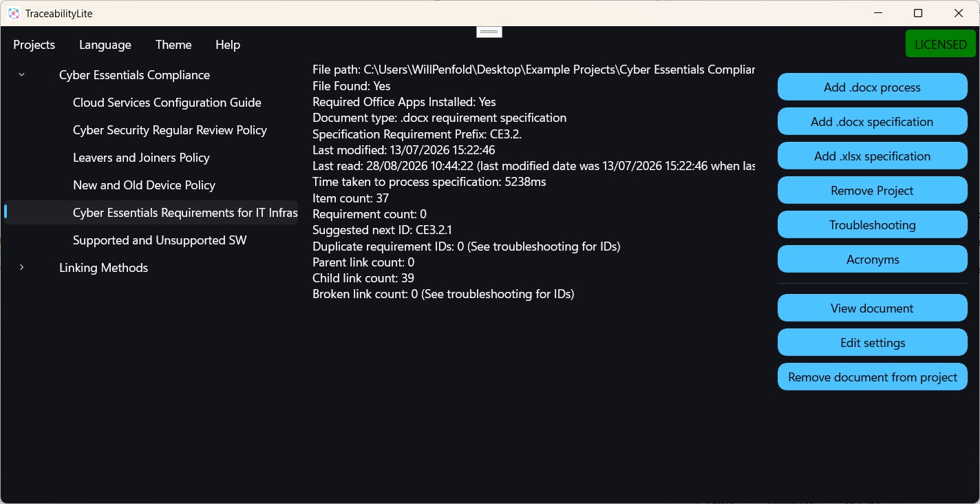Click the 'Duplicate requirement IDs: 0' line
Screen dimensions: 980x504
[x=466, y=246]
